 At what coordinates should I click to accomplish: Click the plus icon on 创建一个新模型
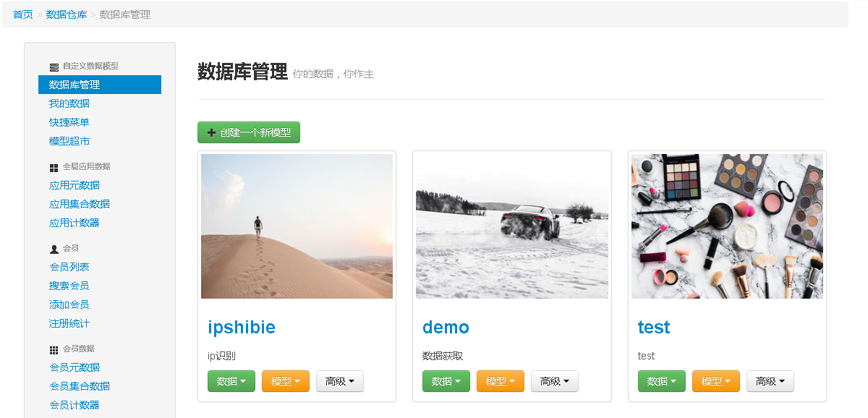point(212,132)
